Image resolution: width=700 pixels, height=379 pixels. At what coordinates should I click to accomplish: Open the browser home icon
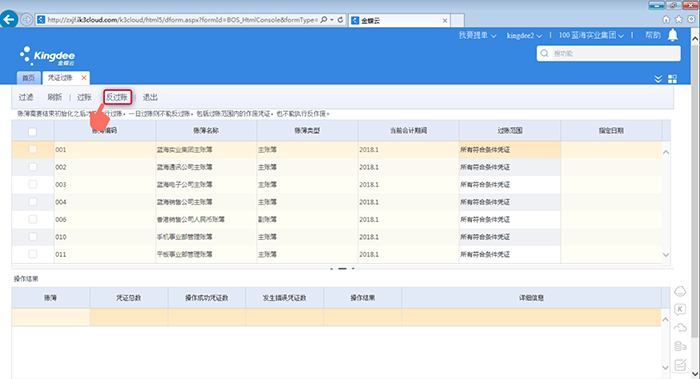pos(666,19)
